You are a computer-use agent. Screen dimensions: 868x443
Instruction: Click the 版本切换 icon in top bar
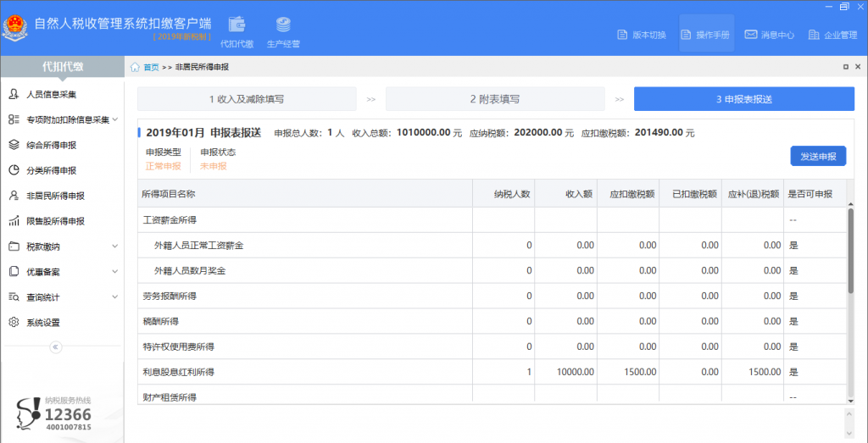coord(622,35)
